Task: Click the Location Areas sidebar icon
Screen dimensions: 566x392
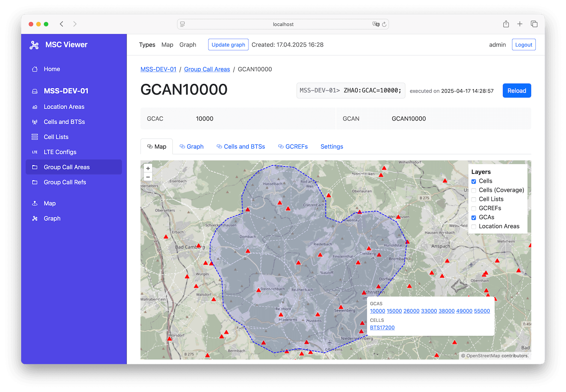Action: tap(35, 107)
